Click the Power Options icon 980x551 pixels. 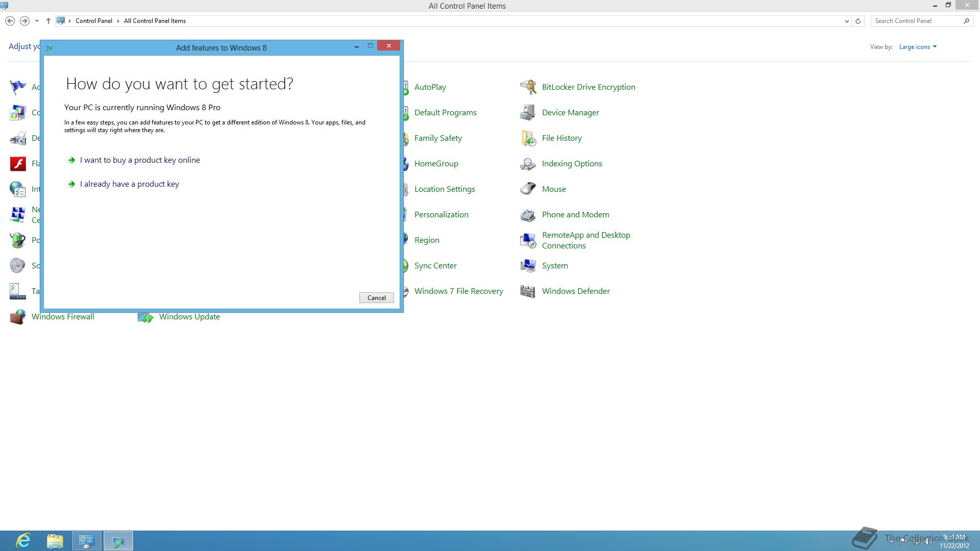point(18,240)
